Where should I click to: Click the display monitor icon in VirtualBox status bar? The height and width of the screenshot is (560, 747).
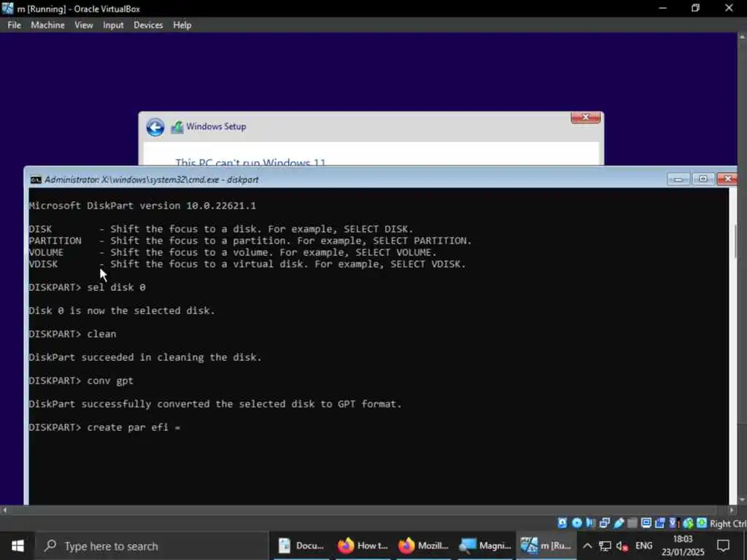[x=646, y=523]
